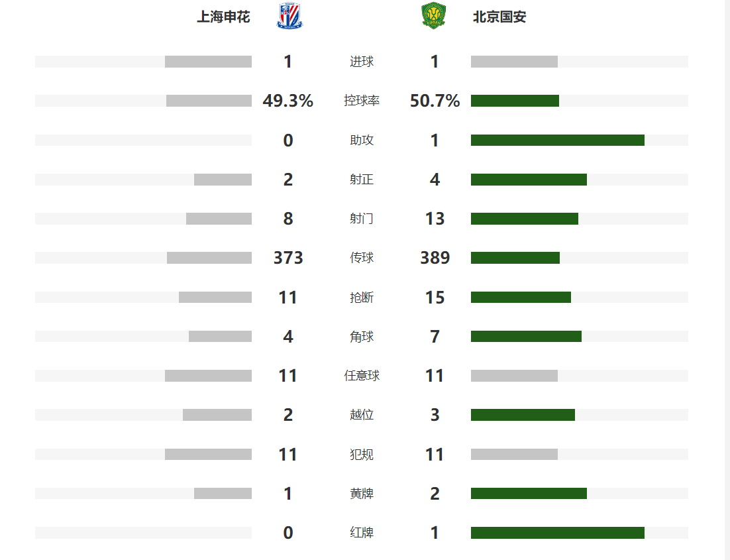730x560 pixels.
Task: Click the 越位 label
Action: [362, 415]
